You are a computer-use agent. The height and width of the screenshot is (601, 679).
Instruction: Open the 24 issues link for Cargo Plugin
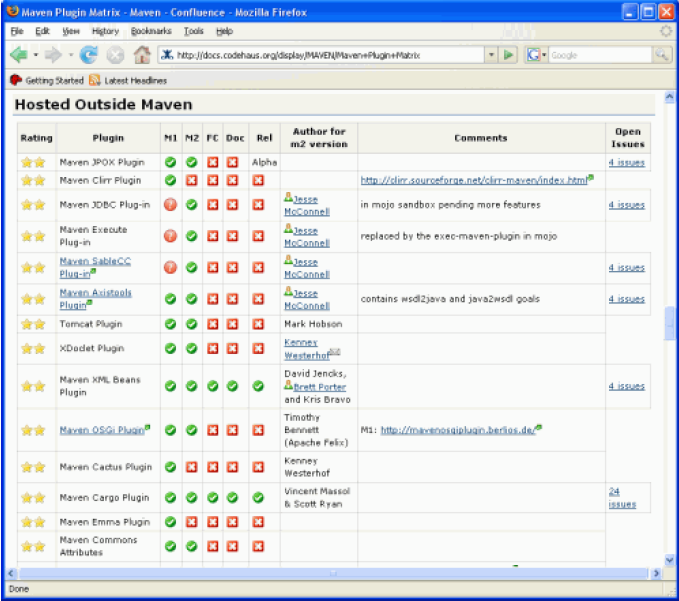pyautogui.click(x=622, y=498)
